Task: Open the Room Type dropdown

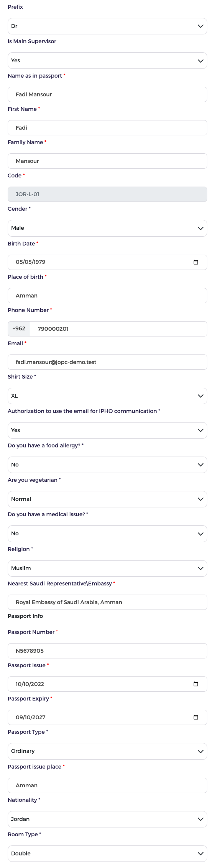Action: pos(107,853)
